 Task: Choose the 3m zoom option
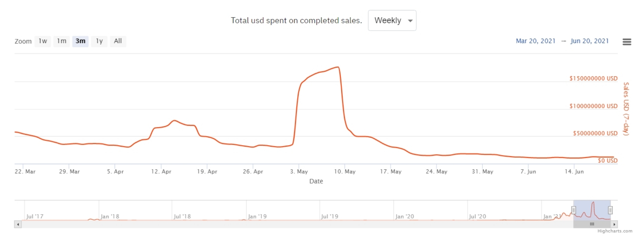[80, 41]
